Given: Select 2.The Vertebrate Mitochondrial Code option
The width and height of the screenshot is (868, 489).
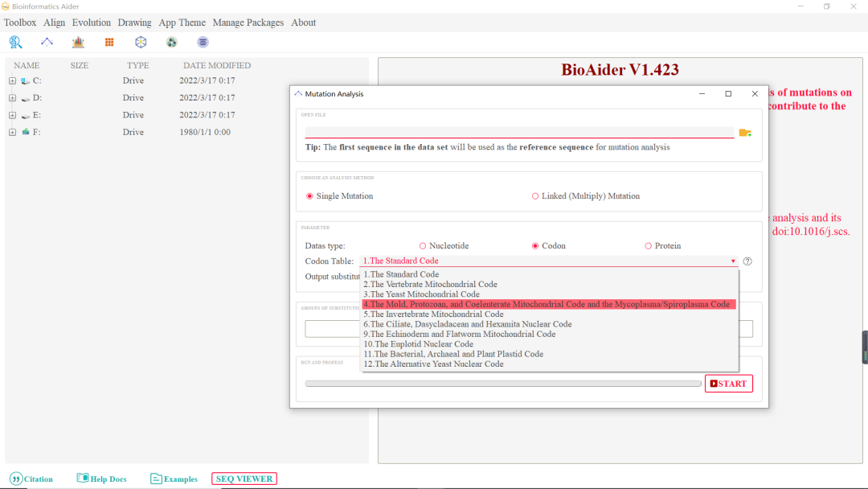Looking at the screenshot, I should [549, 284].
